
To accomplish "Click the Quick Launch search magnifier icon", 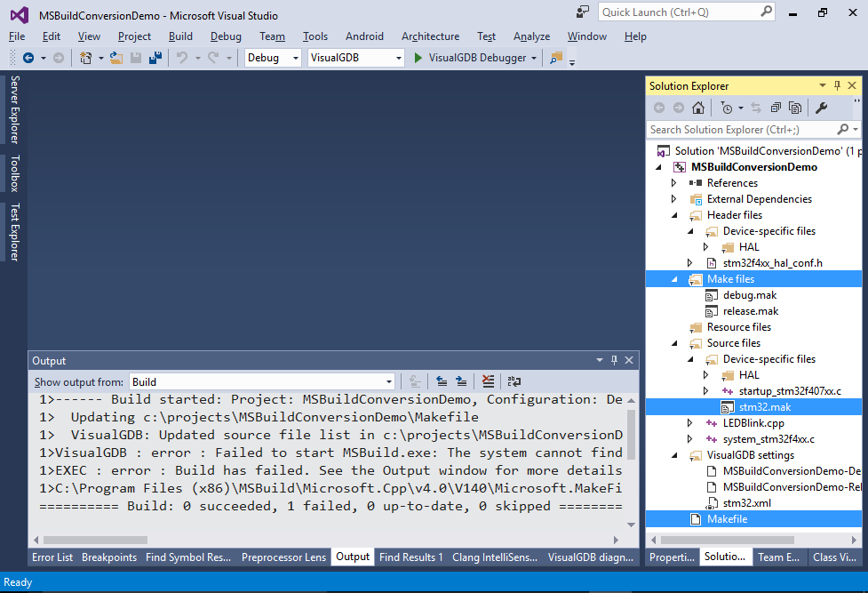I will pyautogui.click(x=766, y=11).
